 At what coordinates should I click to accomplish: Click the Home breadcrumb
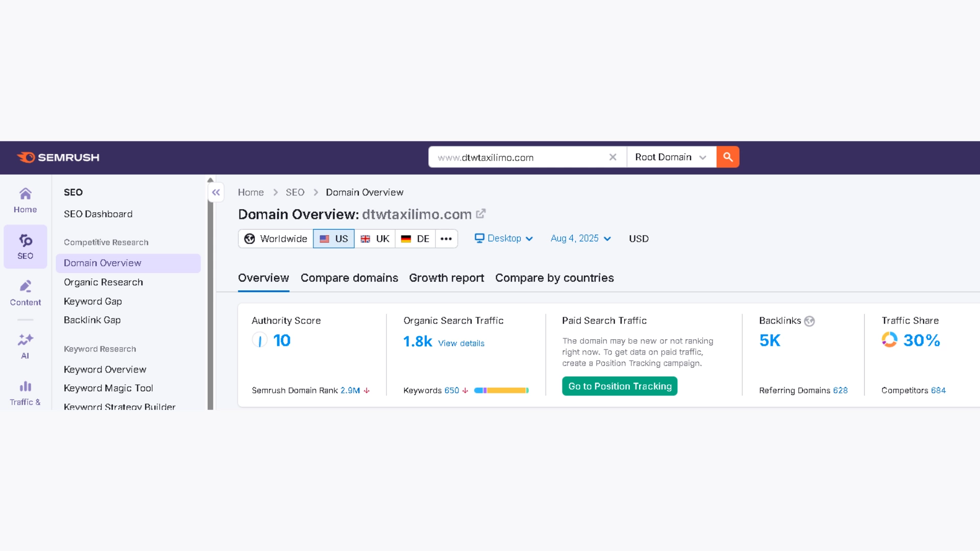pyautogui.click(x=251, y=192)
